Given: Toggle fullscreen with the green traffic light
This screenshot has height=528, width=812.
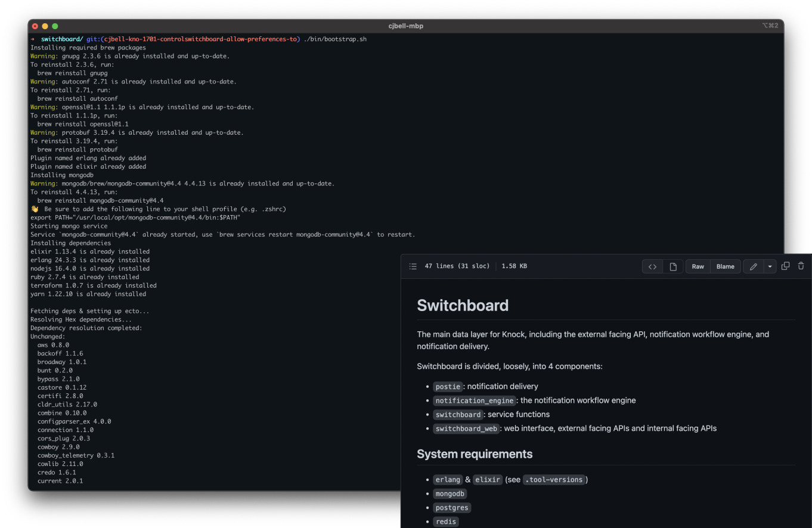Looking at the screenshot, I should (x=54, y=26).
